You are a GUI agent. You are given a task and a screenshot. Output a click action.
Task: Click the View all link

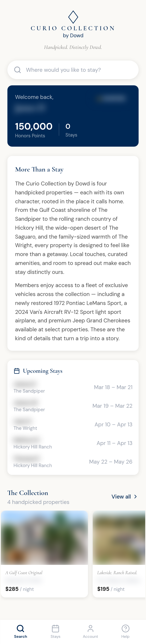[x=121, y=497]
